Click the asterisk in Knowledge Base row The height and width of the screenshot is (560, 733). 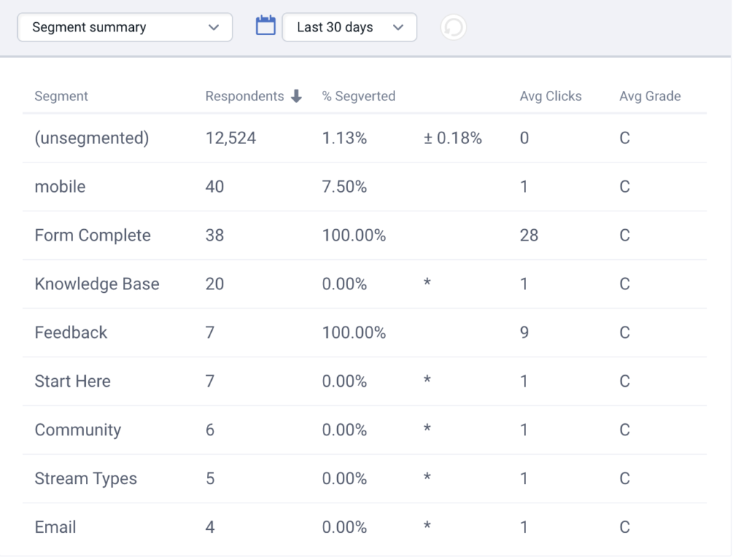pos(427,284)
